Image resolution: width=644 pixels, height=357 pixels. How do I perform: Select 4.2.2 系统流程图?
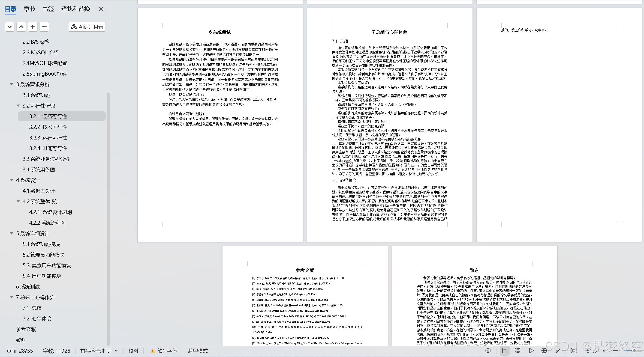tap(47, 223)
